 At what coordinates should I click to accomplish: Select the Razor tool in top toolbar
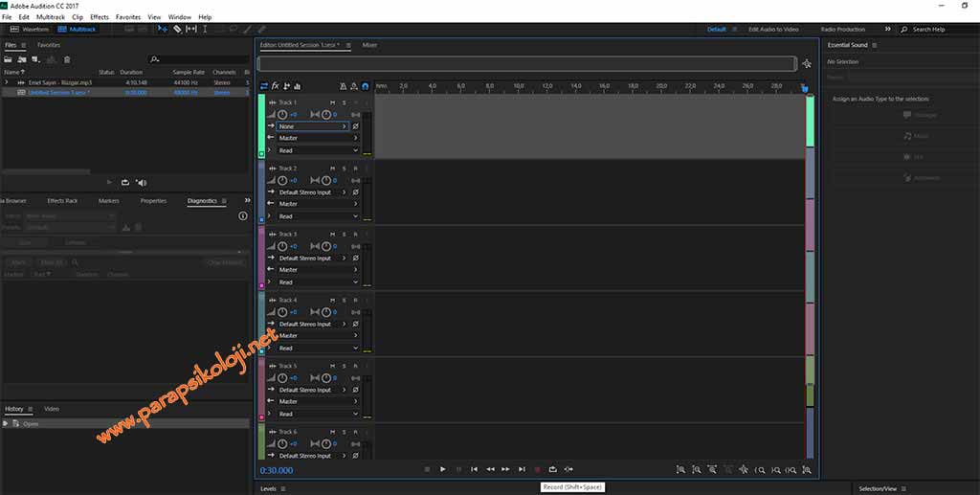tap(177, 29)
